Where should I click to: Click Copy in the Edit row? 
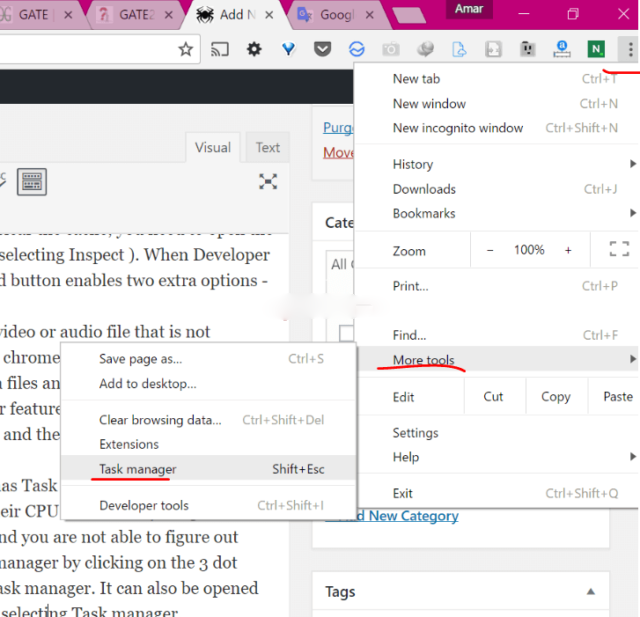click(x=556, y=397)
